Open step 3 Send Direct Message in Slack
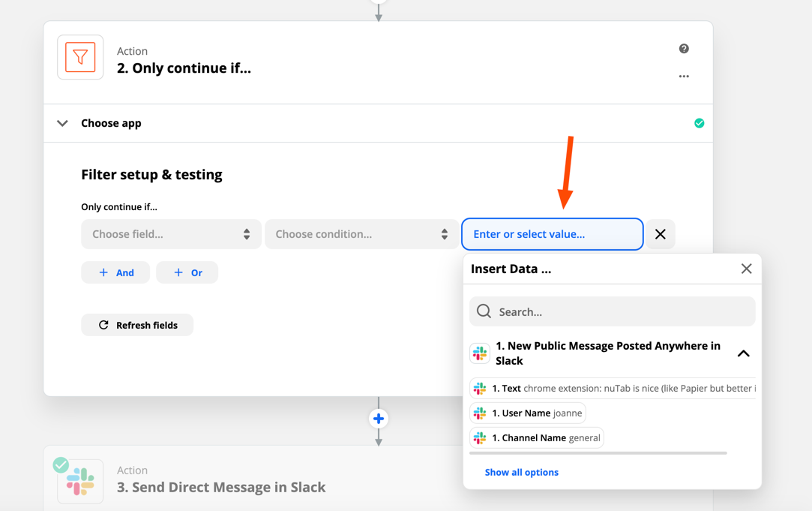 pos(220,487)
